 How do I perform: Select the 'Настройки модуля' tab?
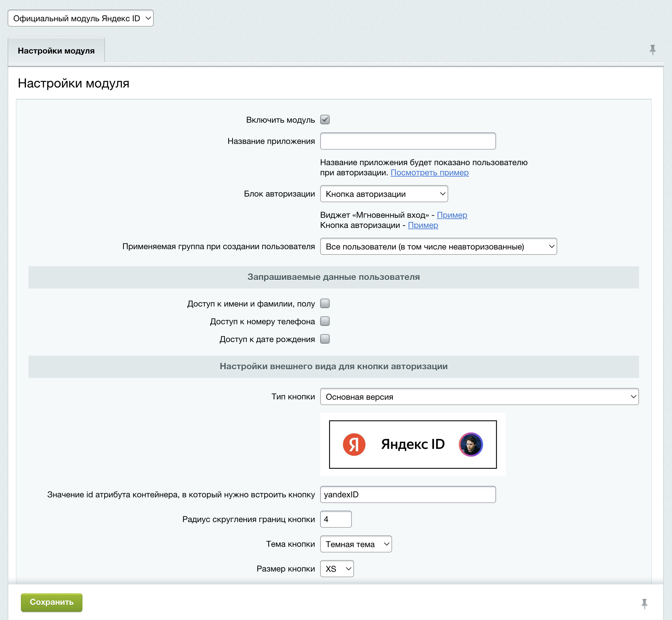pos(56,51)
